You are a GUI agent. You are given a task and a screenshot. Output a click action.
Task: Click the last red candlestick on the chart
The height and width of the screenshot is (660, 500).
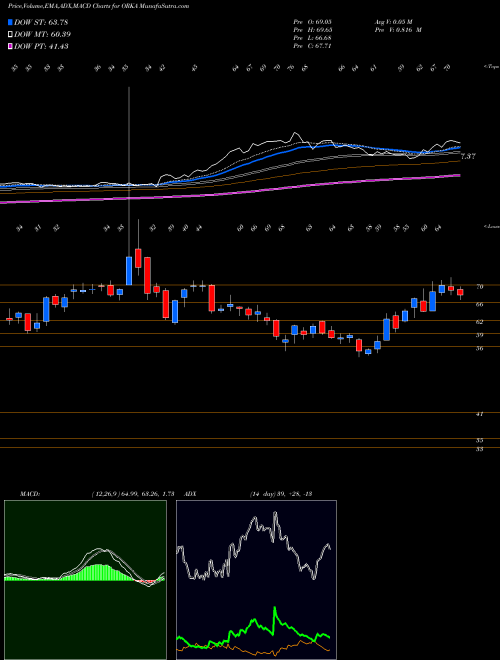pyautogui.click(x=460, y=292)
